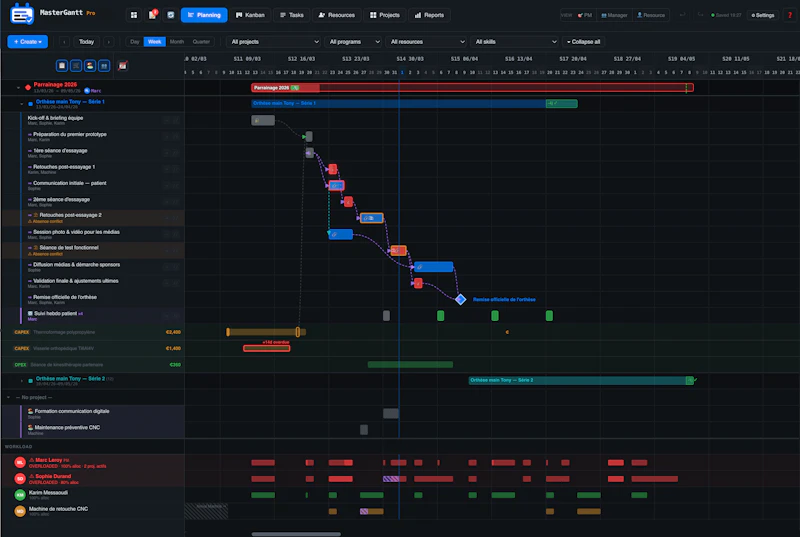
Task: Open the Kanban tab
Action: point(250,15)
